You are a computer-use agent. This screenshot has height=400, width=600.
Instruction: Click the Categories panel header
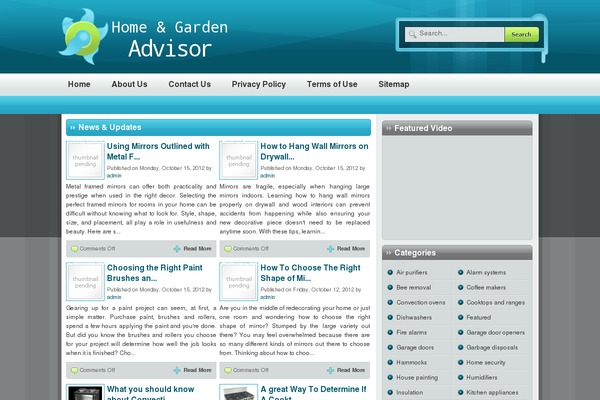[457, 253]
